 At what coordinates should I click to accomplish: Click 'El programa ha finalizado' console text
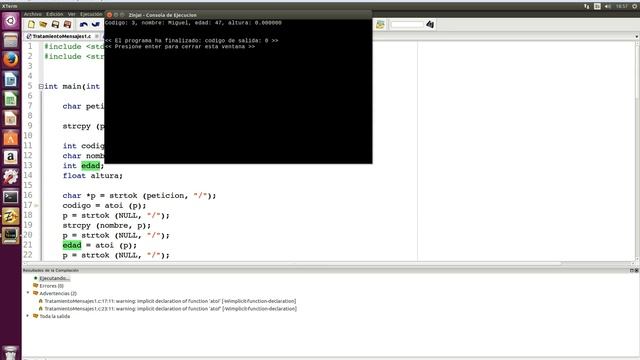point(191,40)
